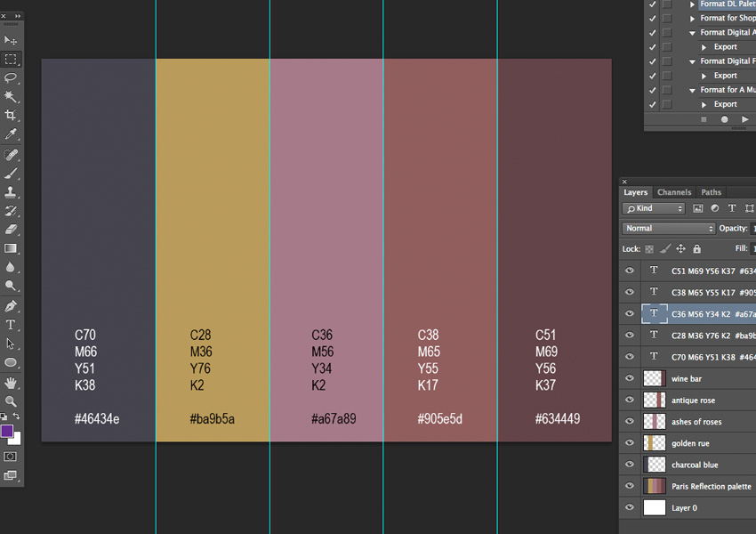Activate the Crop tool
The image size is (756, 534).
pyautogui.click(x=11, y=116)
